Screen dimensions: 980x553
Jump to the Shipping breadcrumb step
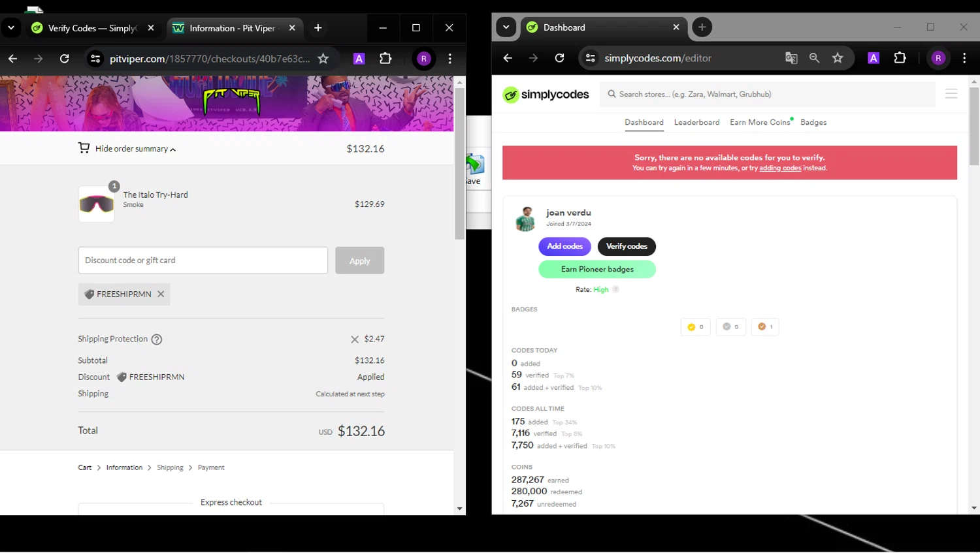[170, 467]
